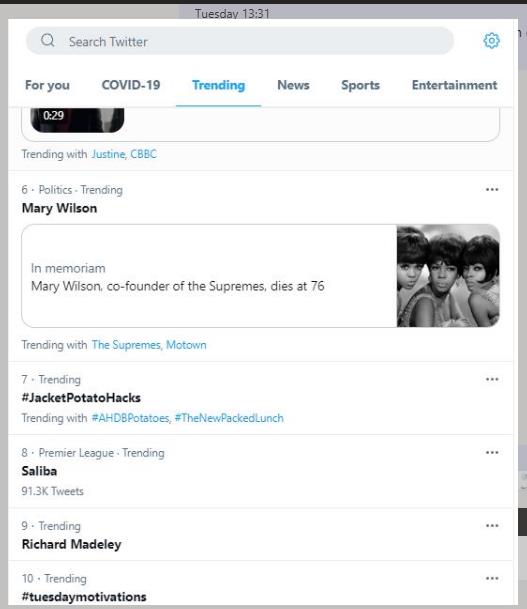This screenshot has height=609, width=527.
Task: Open the Justine trending link
Action: tap(108, 154)
